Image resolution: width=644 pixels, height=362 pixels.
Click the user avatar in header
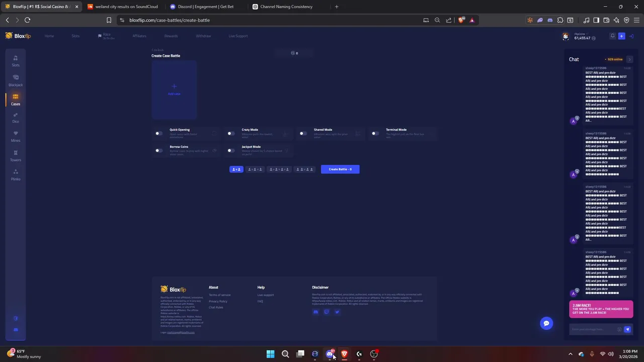(566, 36)
